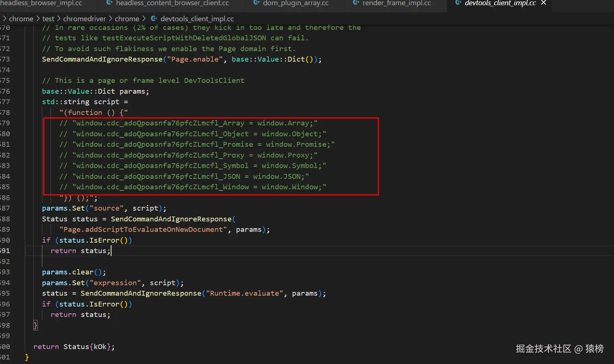Open the chromedriver breadcrumb folder
The image size is (614, 364).
(x=84, y=19)
